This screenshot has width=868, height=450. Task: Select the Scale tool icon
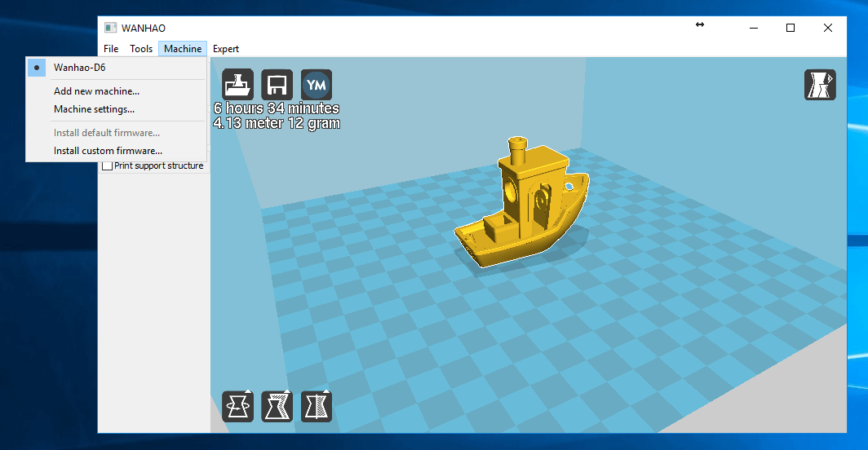[x=277, y=406]
